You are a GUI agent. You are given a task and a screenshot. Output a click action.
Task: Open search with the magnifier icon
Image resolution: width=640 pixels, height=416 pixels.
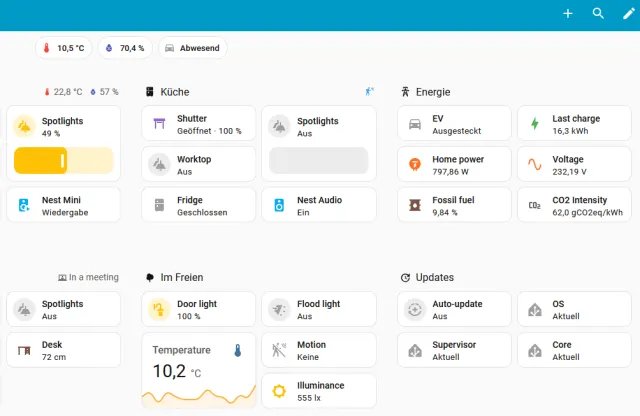(x=598, y=13)
